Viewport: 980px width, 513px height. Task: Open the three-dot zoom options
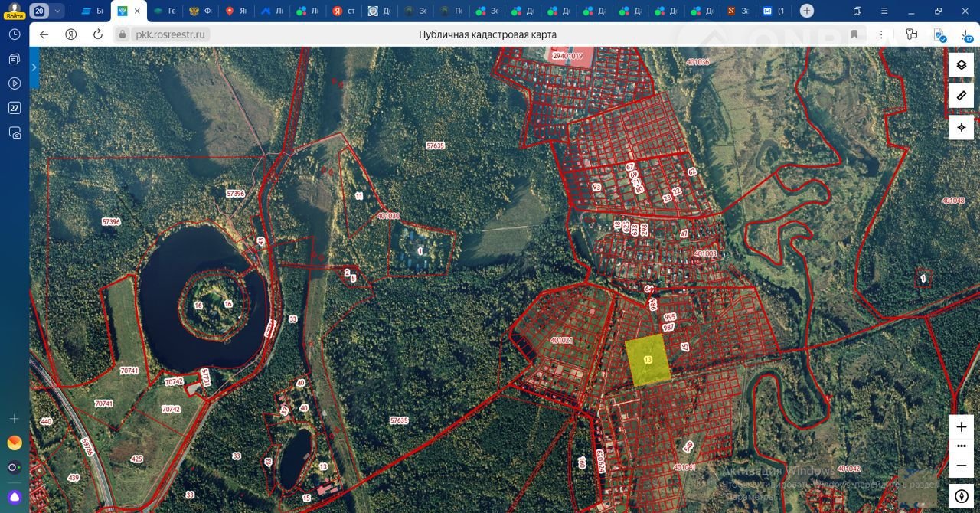[962, 446]
